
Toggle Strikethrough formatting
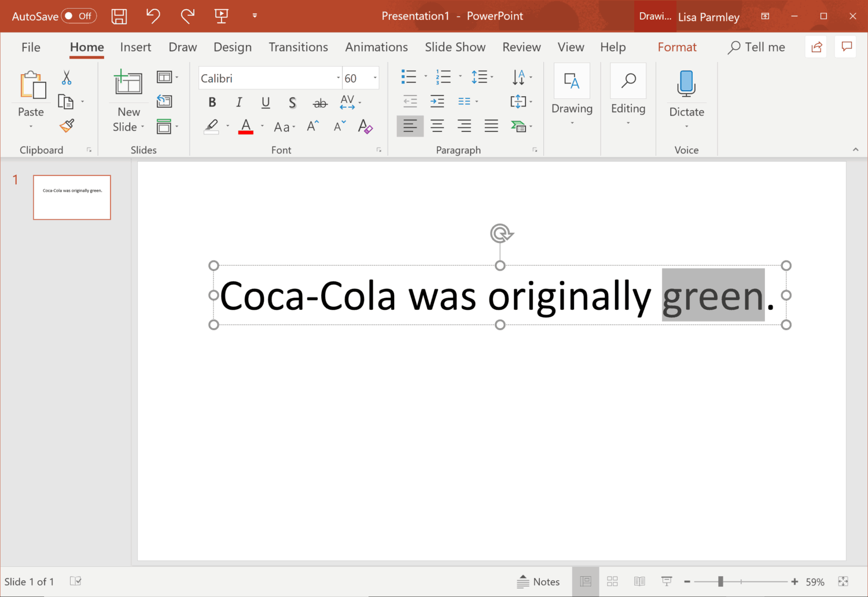click(320, 103)
